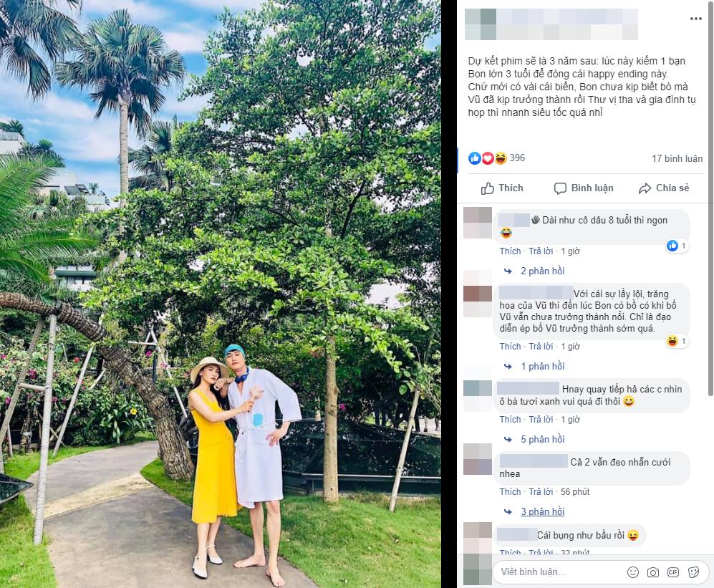
Task: Toggle Thích on the post
Action: [502, 188]
